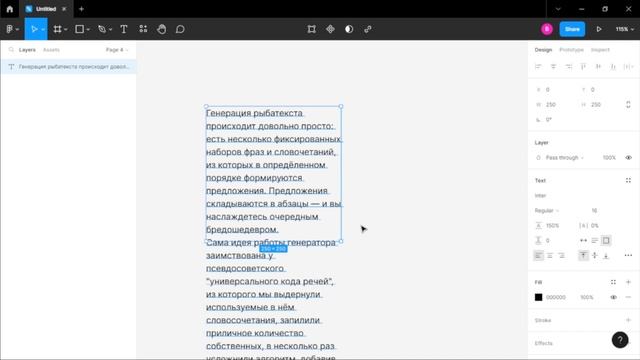Click the Use as mask icon

tap(349, 29)
